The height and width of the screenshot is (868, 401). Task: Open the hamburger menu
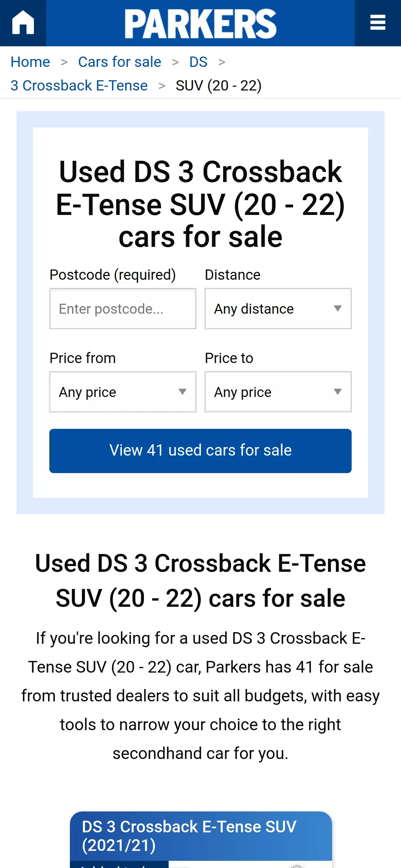click(378, 23)
